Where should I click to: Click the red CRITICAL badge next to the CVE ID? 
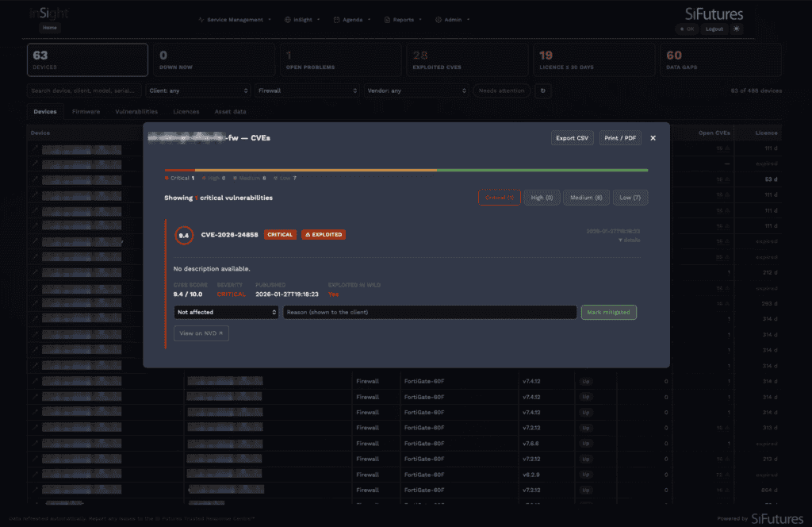click(x=280, y=235)
